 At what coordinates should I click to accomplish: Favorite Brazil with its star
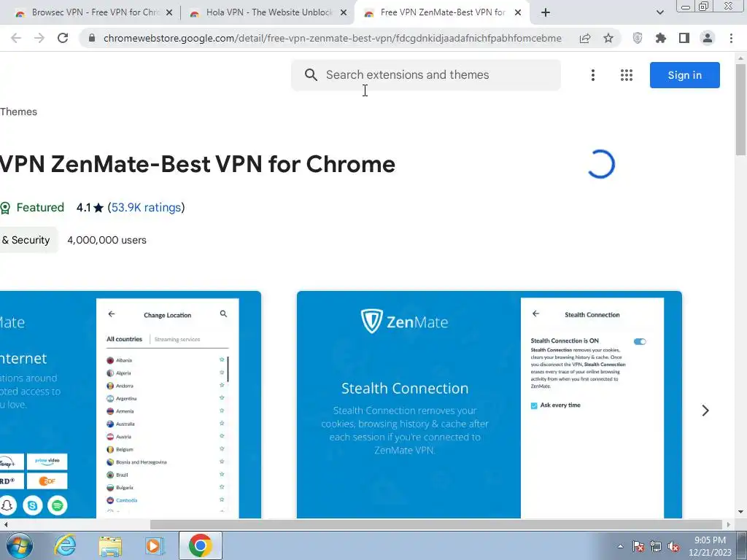(x=222, y=474)
